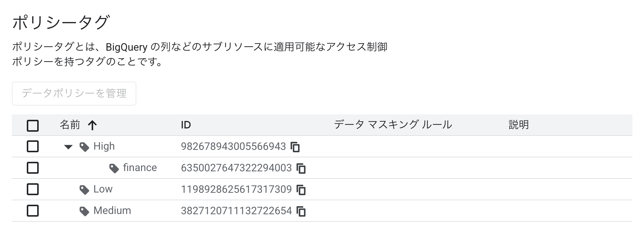
Task: Click the データポリシーを管理 button
Action: (x=74, y=94)
